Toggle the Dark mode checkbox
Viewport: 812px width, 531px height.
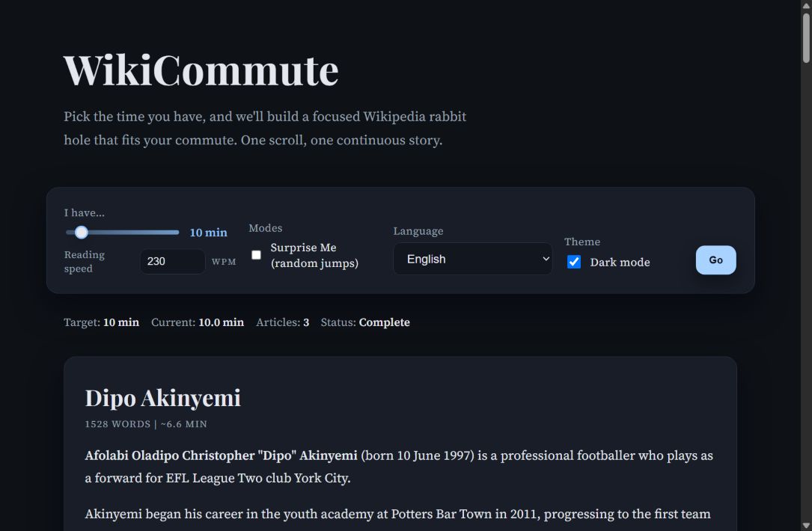[574, 262]
